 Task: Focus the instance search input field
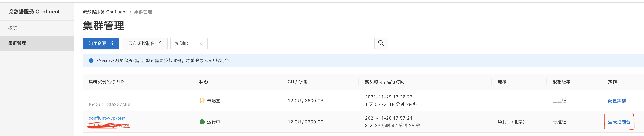tap(291, 43)
